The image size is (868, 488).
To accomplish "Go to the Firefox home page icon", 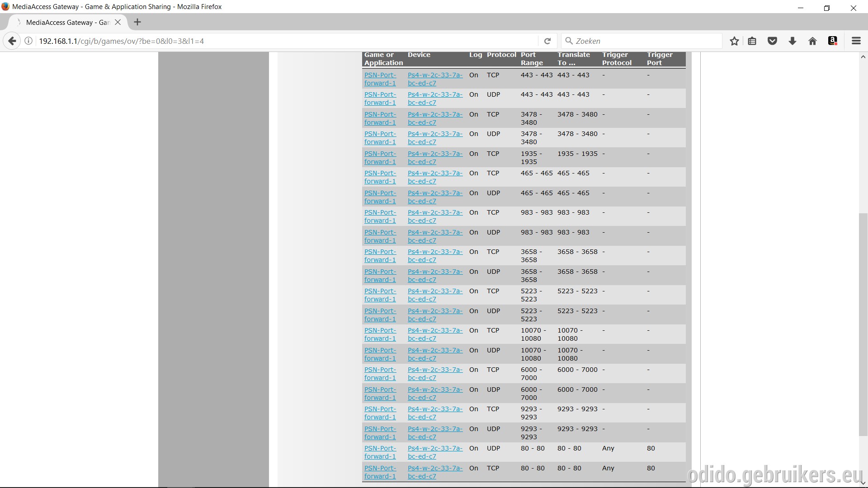I will click(812, 41).
